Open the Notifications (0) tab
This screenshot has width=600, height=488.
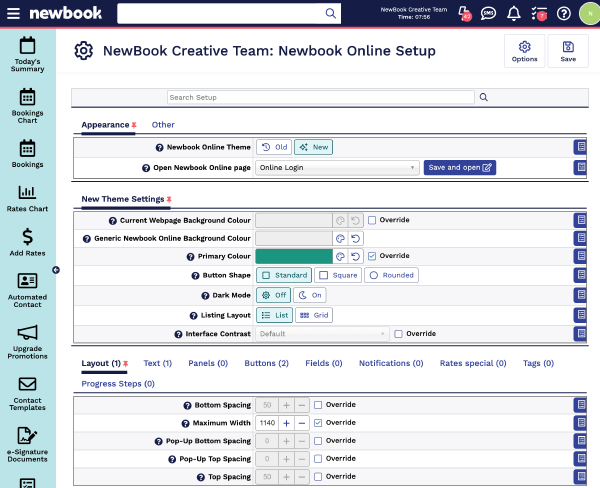pyautogui.click(x=391, y=363)
